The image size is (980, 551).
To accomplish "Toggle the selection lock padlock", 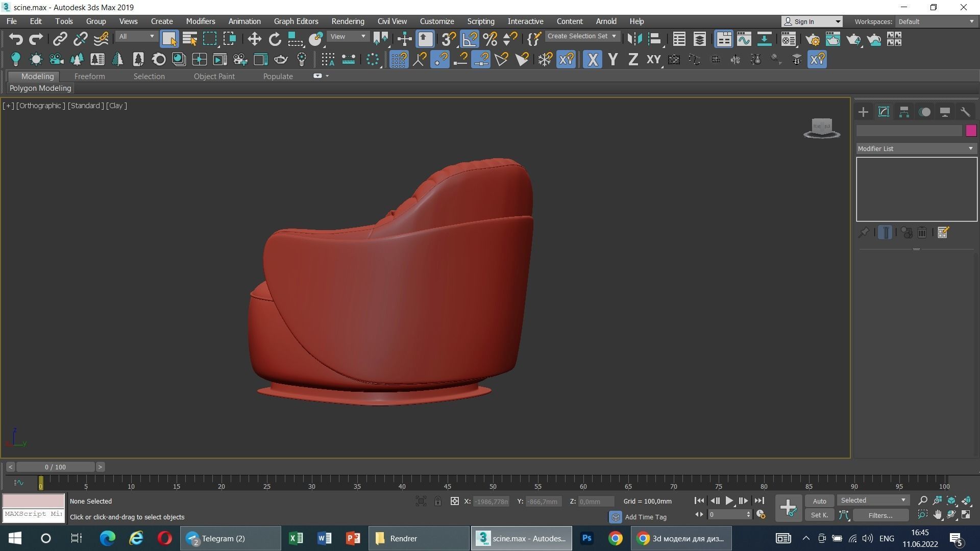I will click(438, 502).
